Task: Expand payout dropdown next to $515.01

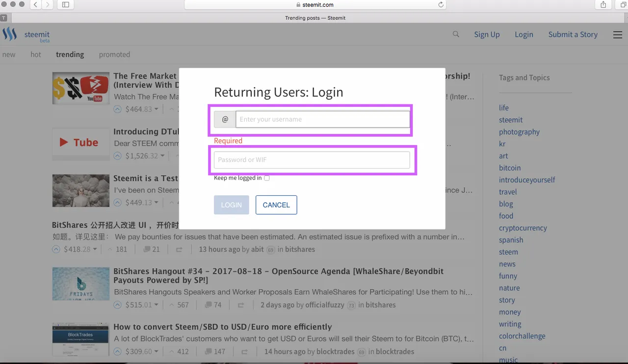Action: 157,305
